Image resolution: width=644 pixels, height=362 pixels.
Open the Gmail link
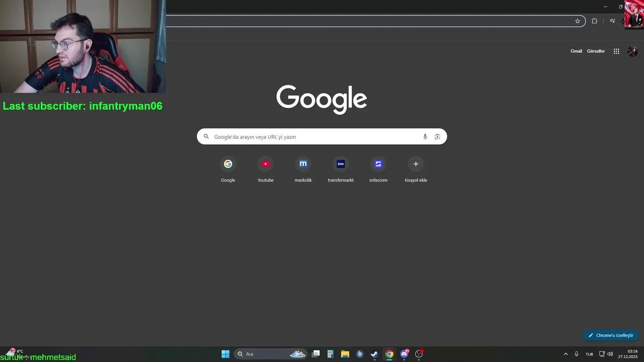pos(576,51)
